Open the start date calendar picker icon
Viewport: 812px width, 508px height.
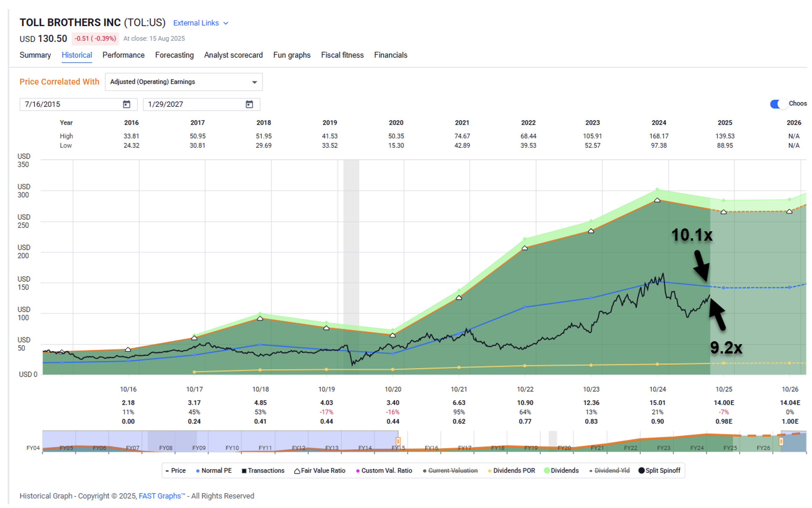126,104
